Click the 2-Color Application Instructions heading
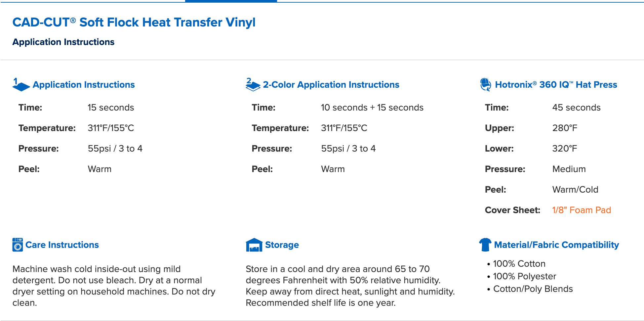 331,85
